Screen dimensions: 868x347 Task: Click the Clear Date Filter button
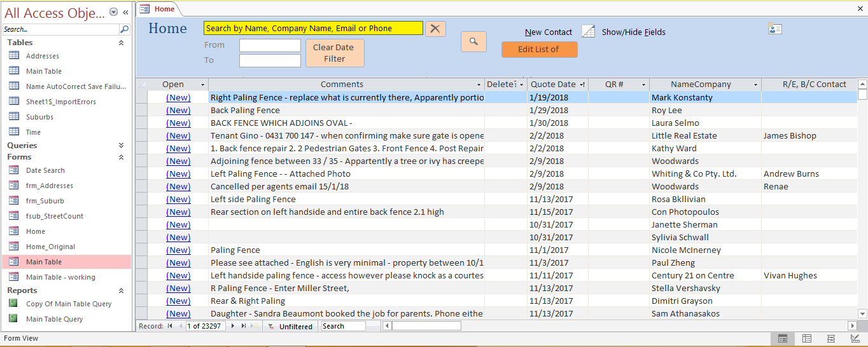tap(335, 53)
